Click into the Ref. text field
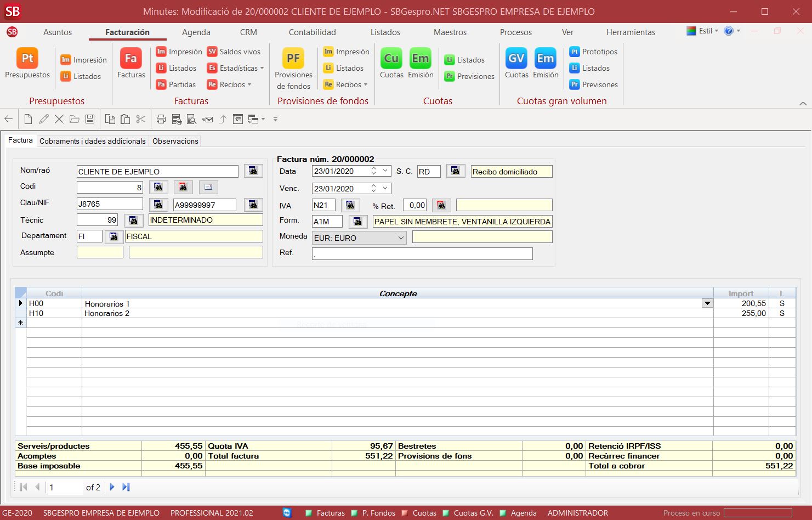Image resolution: width=812 pixels, height=520 pixels. (422, 253)
